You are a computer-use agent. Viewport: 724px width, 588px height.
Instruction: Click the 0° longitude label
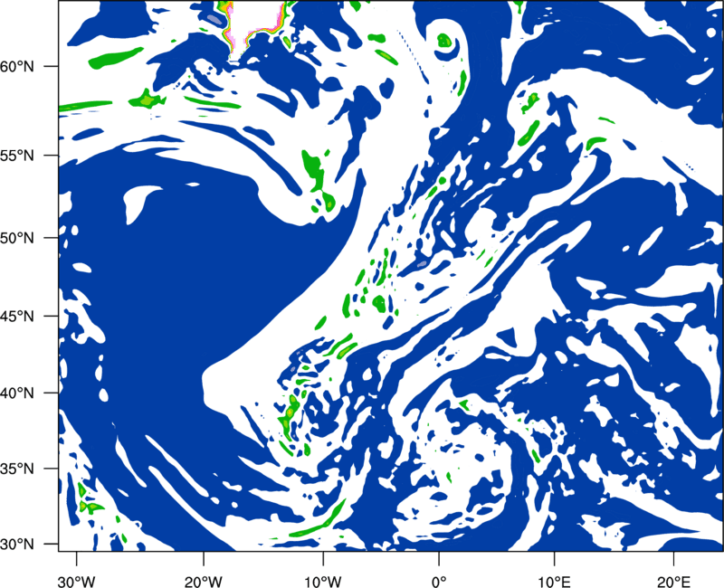[439, 582]
